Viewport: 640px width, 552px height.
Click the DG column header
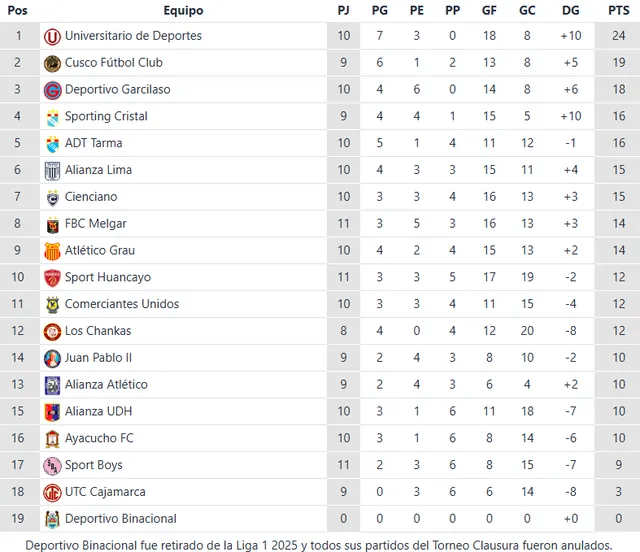[x=571, y=11]
